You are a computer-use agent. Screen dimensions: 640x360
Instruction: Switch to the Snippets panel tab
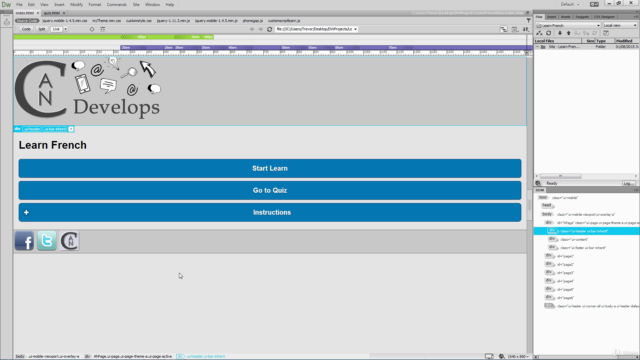pos(582,17)
